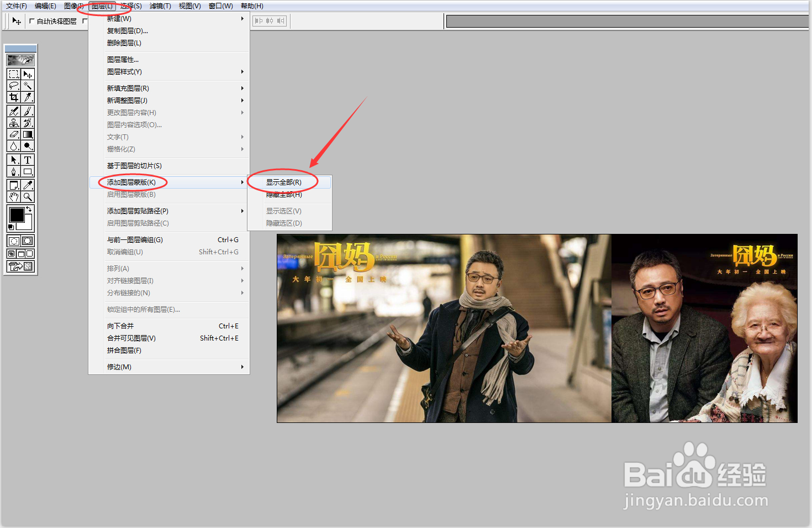Select the Type tool
Screen dimensions: 812x528
(x=28, y=160)
